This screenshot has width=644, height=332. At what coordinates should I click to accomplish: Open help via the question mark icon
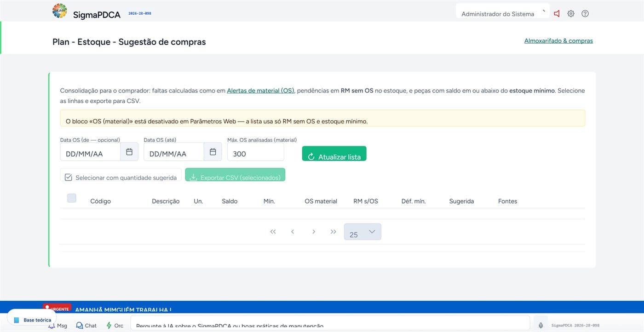click(x=585, y=14)
